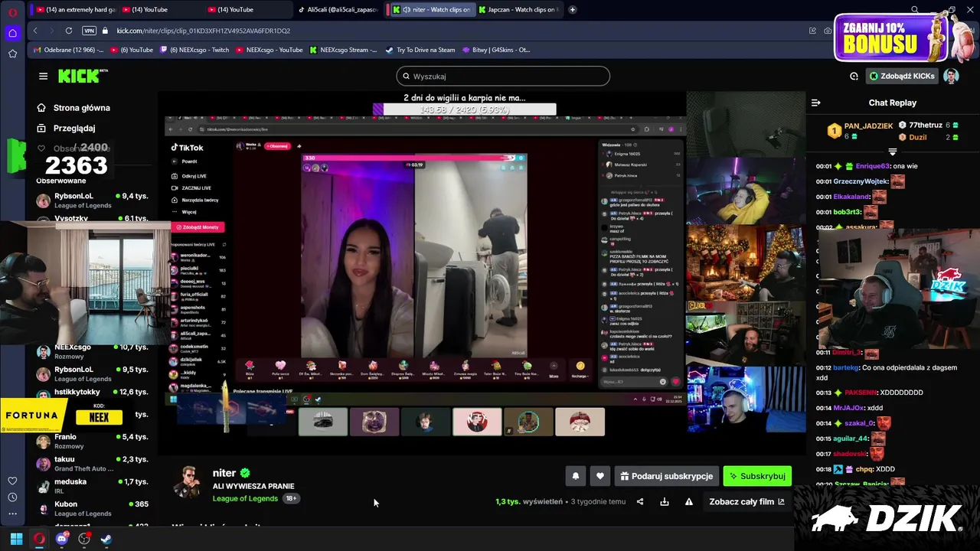Viewport: 980px width, 551px height.
Task: Click the icon left of Zdobądź KICKs
Action: [x=854, y=76]
